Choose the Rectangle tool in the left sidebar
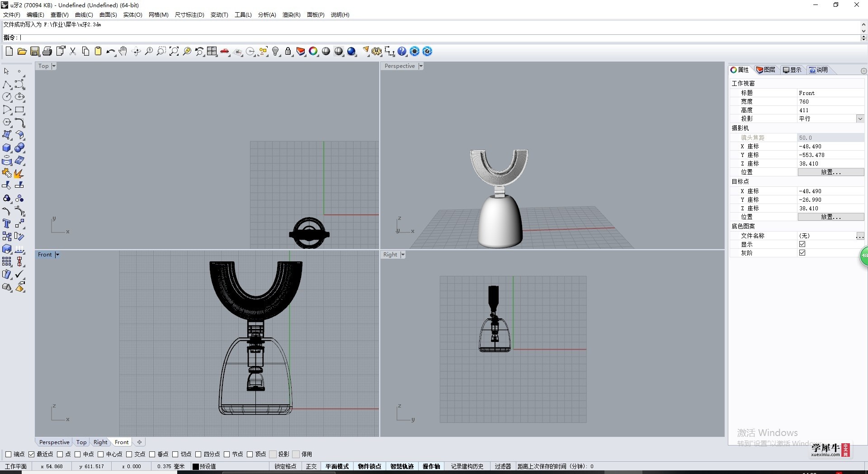Image resolution: width=868 pixels, height=474 pixels. pos(20,109)
